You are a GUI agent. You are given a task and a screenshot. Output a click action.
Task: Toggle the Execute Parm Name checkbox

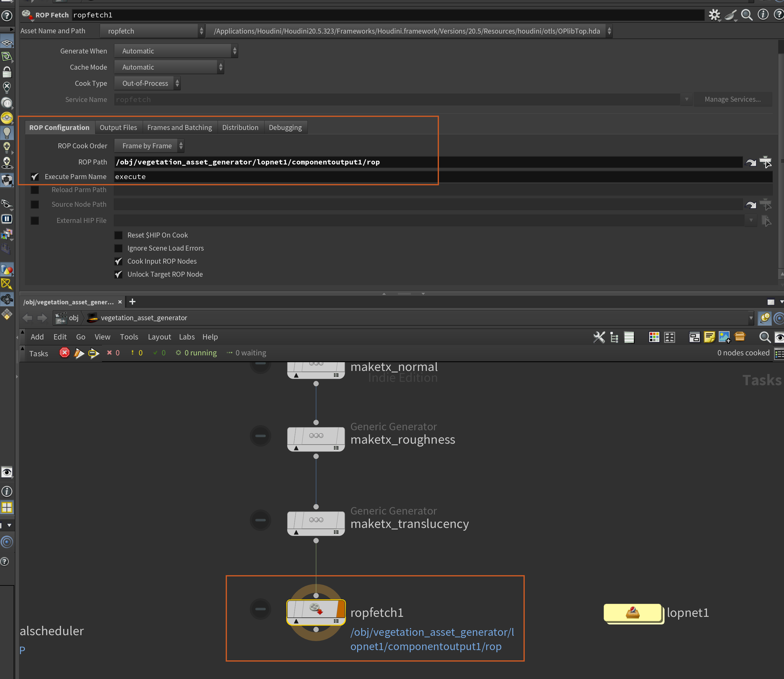point(35,177)
